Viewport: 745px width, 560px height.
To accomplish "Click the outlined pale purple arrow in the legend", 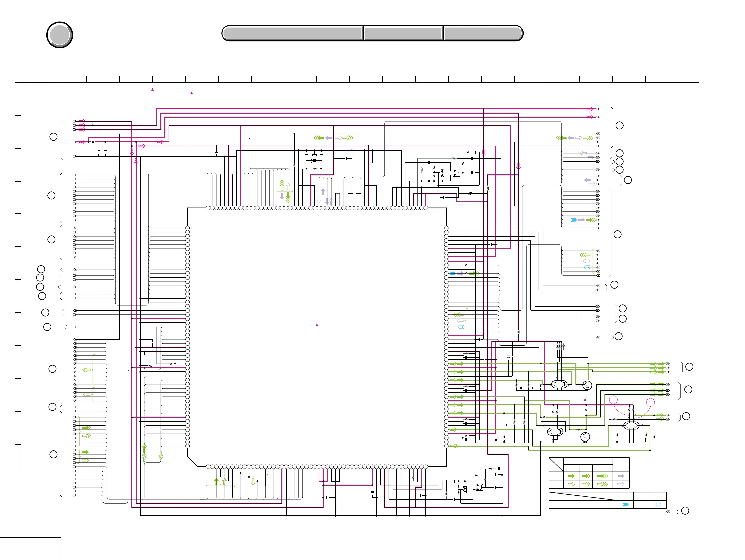I will pyautogui.click(x=621, y=484).
